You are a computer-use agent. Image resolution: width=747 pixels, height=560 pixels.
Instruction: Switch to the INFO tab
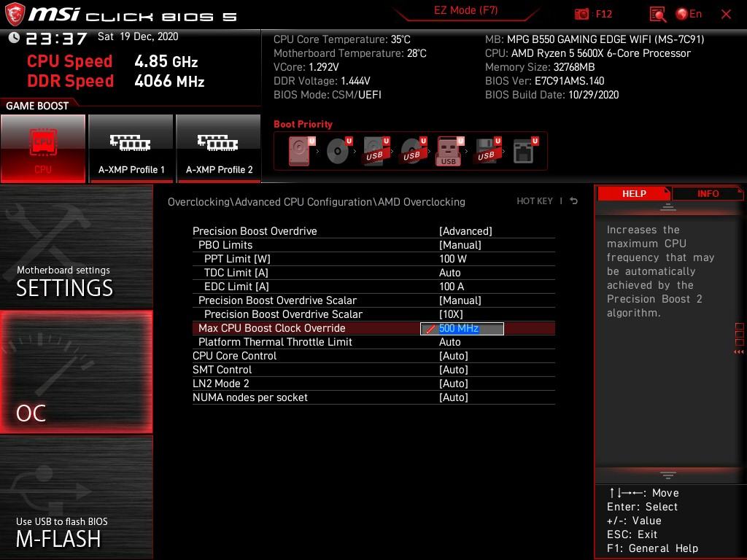(708, 194)
